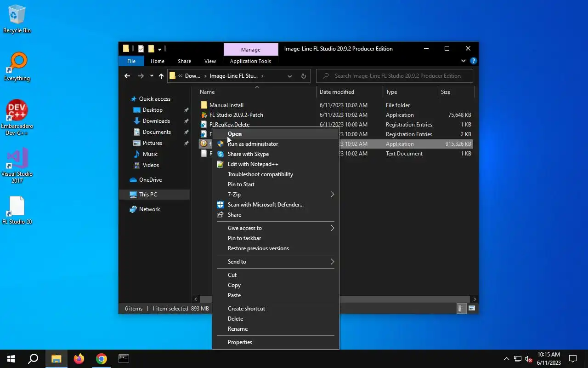Click the Search Image-Line FL Studio box
This screenshot has height=368, width=588.
pos(395,76)
